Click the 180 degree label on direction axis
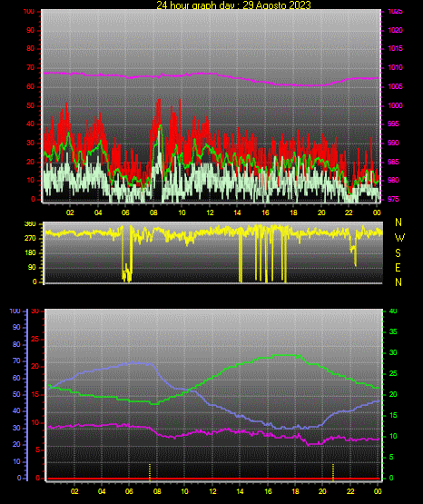This screenshot has width=423, height=504. pyautogui.click(x=30, y=253)
